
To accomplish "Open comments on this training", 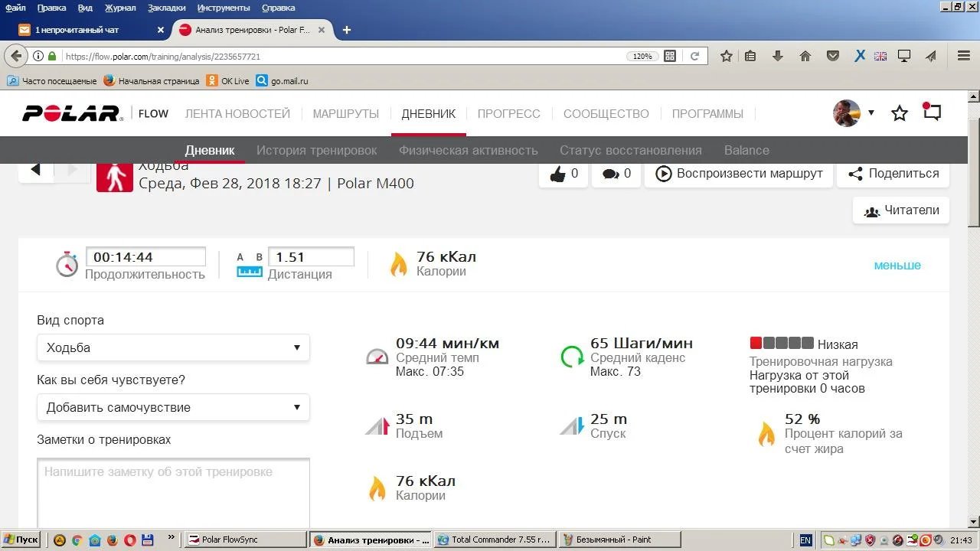I will pyautogui.click(x=616, y=174).
